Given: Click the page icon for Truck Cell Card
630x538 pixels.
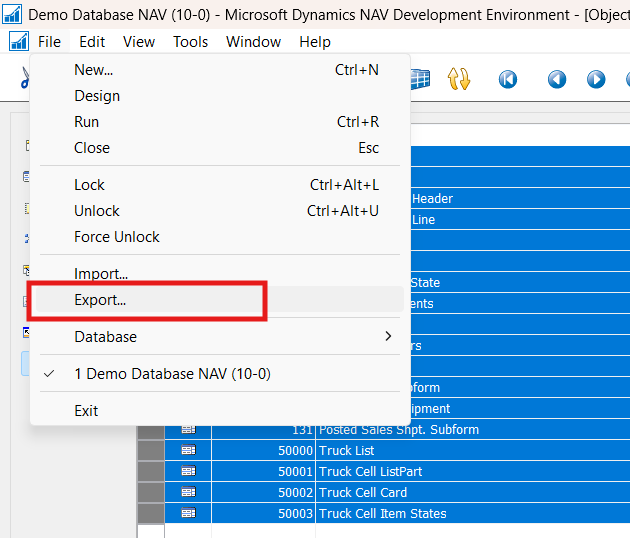Looking at the screenshot, I should click(188, 492).
